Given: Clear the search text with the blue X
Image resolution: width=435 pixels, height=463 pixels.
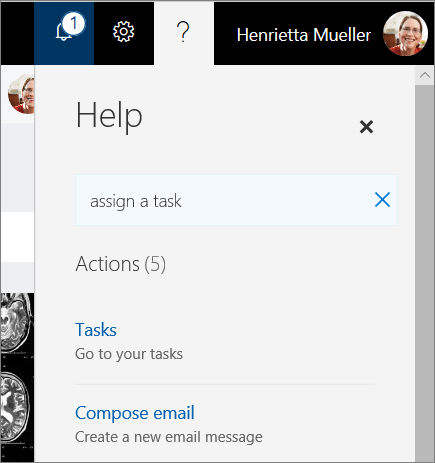Looking at the screenshot, I should pyautogui.click(x=382, y=200).
